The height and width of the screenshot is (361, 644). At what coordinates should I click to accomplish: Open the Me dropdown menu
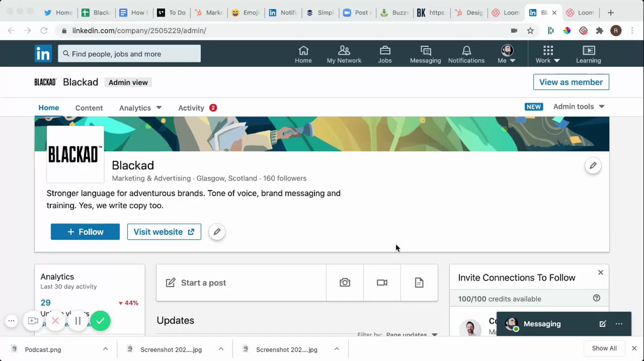(507, 54)
